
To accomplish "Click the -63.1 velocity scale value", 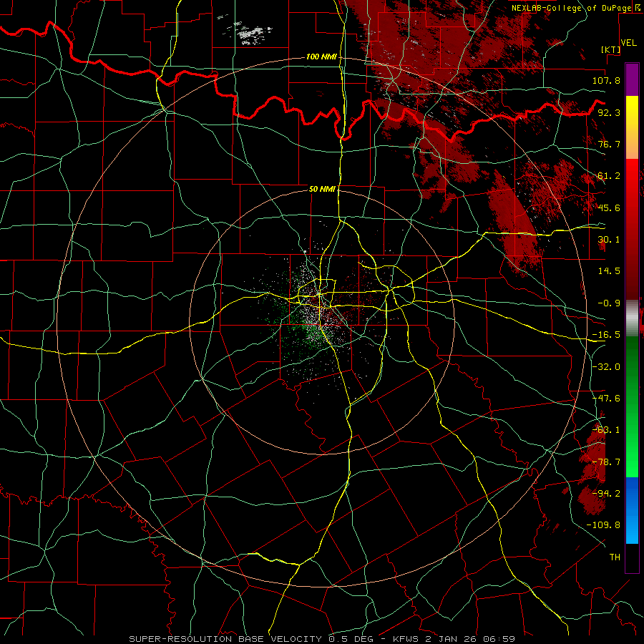I will 606,430.
